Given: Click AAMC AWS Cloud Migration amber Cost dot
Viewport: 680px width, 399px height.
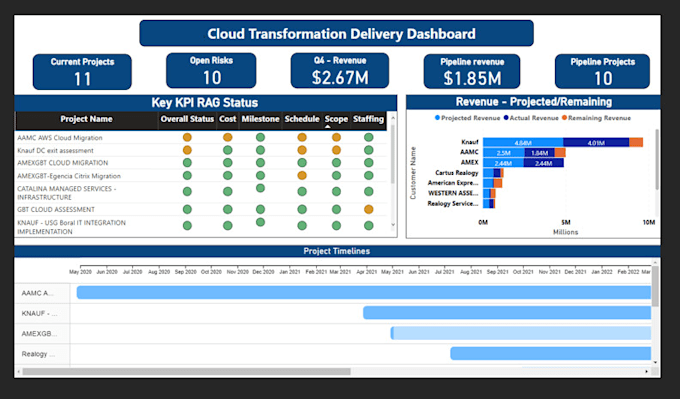Looking at the screenshot, I should pyautogui.click(x=228, y=137).
